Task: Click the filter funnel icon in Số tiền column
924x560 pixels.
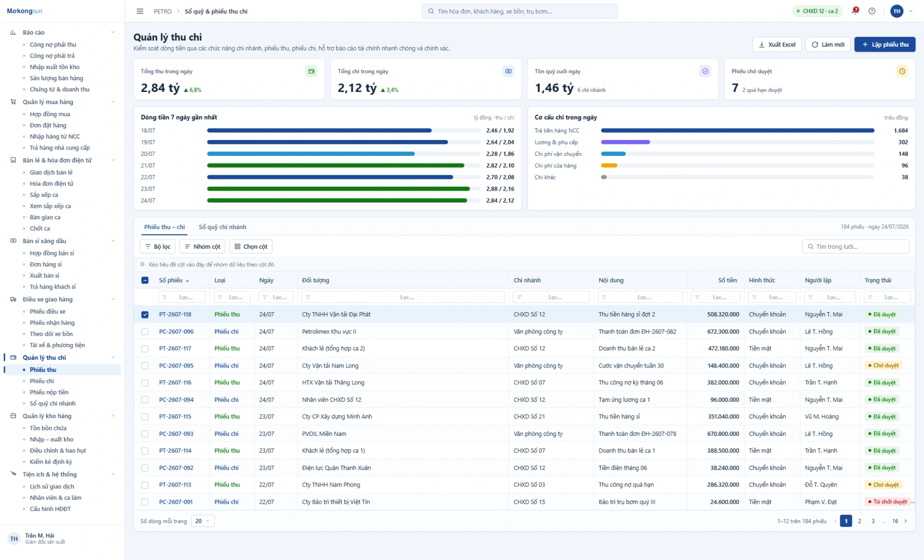Action: click(x=697, y=297)
